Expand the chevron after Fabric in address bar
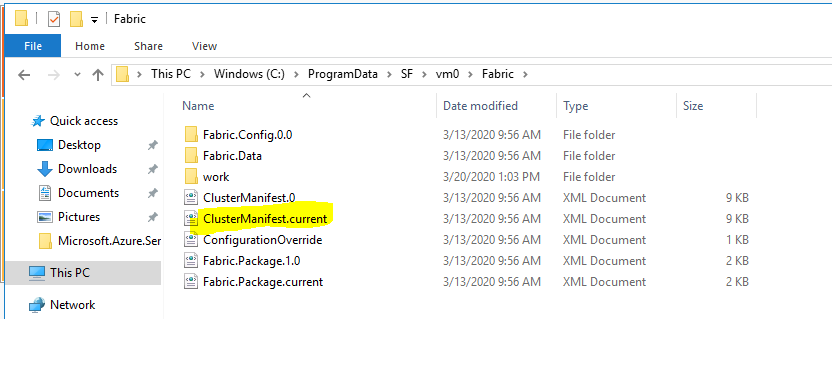 pyautogui.click(x=525, y=75)
